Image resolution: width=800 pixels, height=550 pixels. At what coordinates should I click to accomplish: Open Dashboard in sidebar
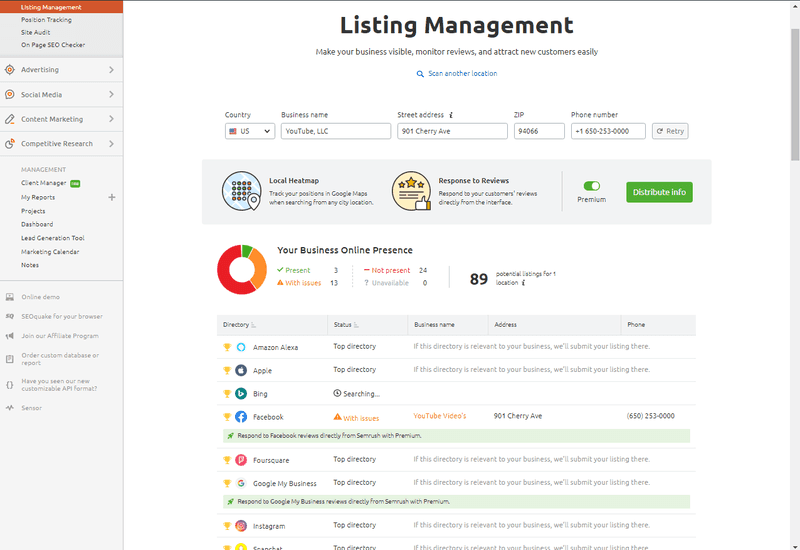tap(37, 224)
